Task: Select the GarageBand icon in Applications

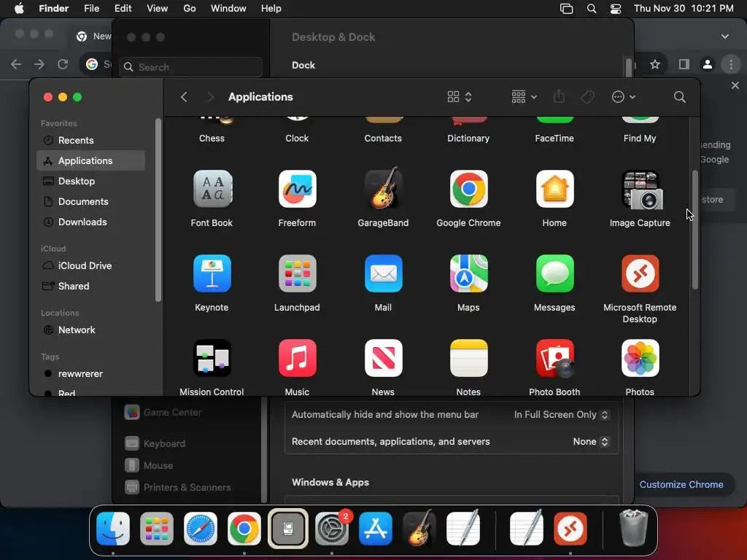Action: pyautogui.click(x=383, y=188)
